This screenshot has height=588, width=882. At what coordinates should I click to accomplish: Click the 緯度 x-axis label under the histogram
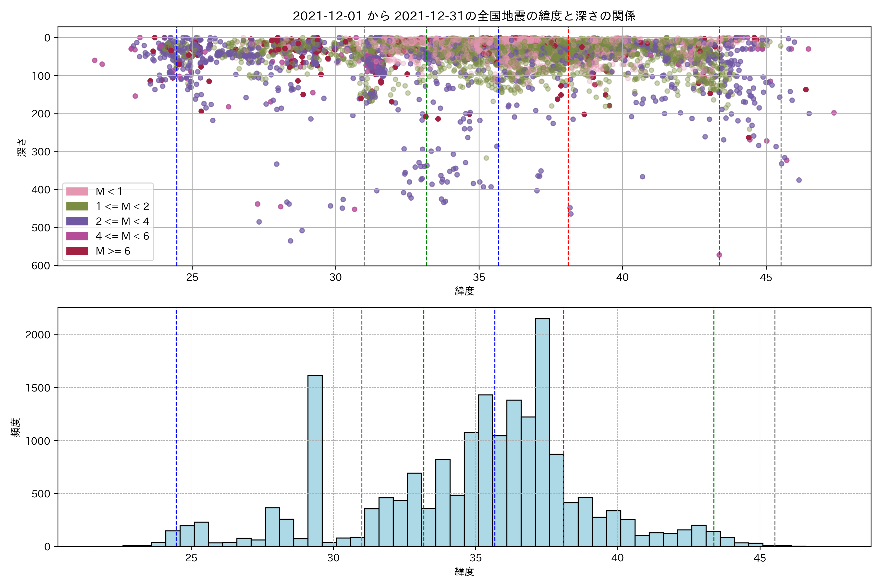click(464, 572)
